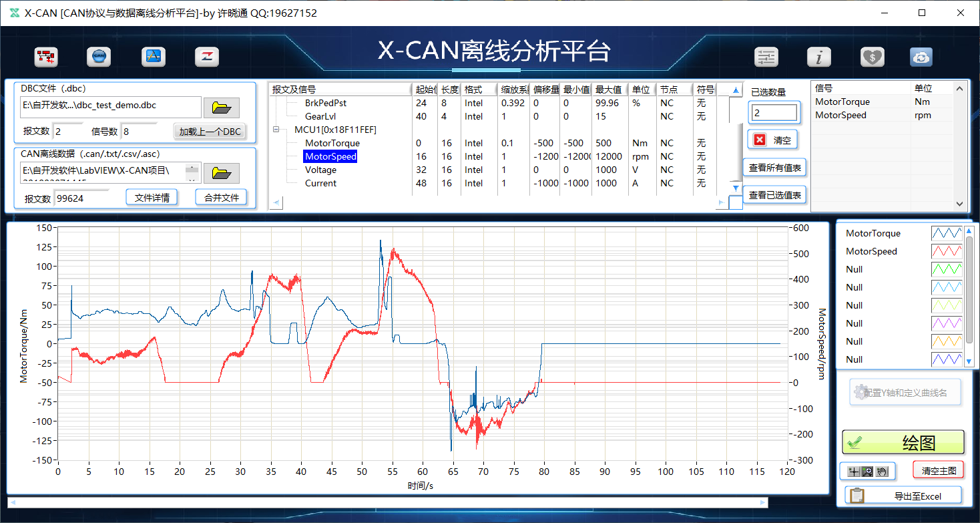Viewport: 980px width, 523px height.
Task: Open the settings sliders icon at top right
Action: click(x=766, y=57)
